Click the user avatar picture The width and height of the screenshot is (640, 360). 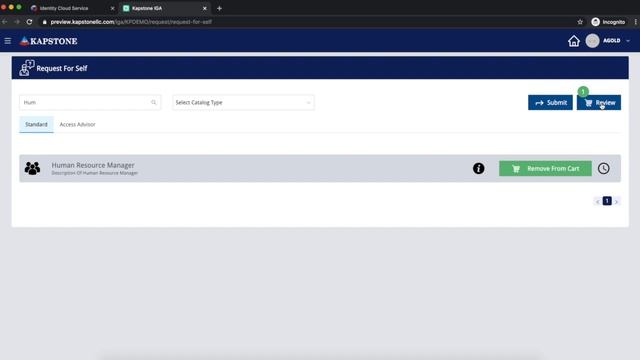592,41
